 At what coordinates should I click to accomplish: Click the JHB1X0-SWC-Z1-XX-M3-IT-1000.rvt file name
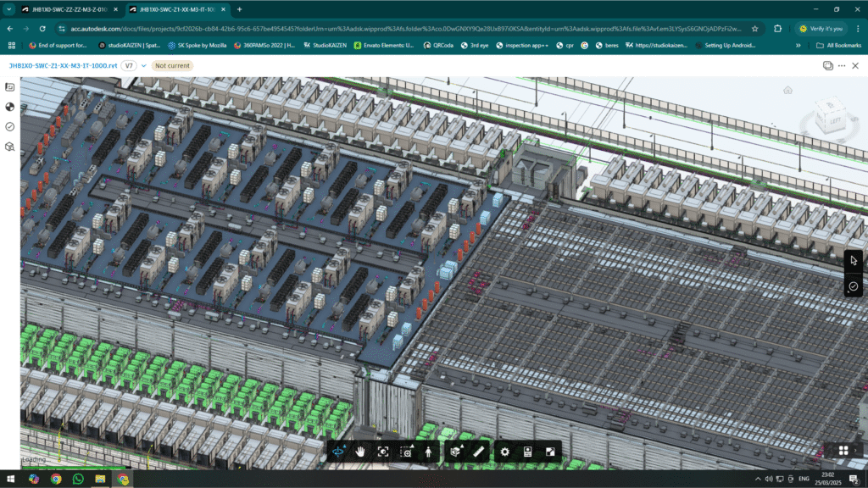tap(62, 65)
